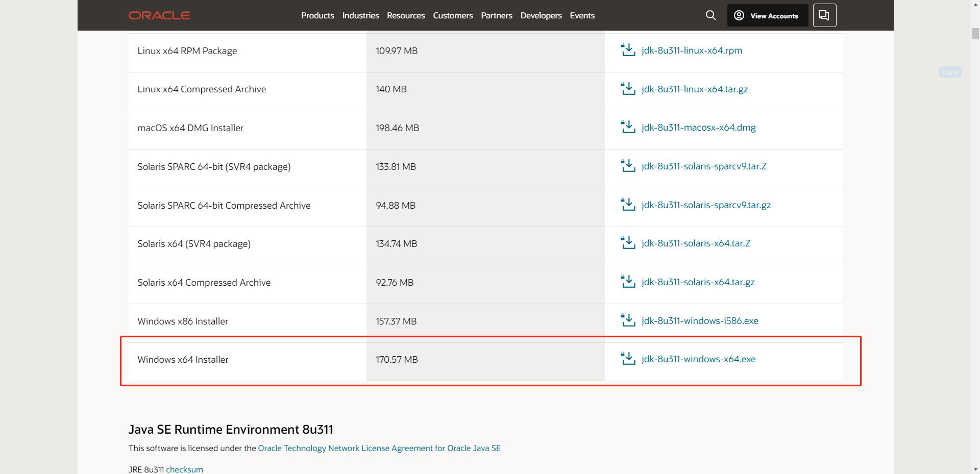This screenshot has width=980, height=474.
Task: Click the page scrollbar thumb
Action: [x=975, y=34]
